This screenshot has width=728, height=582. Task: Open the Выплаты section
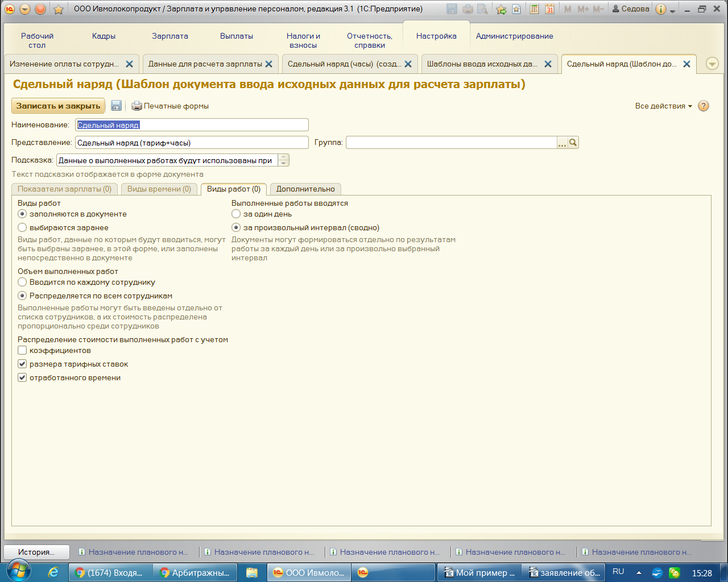click(237, 36)
